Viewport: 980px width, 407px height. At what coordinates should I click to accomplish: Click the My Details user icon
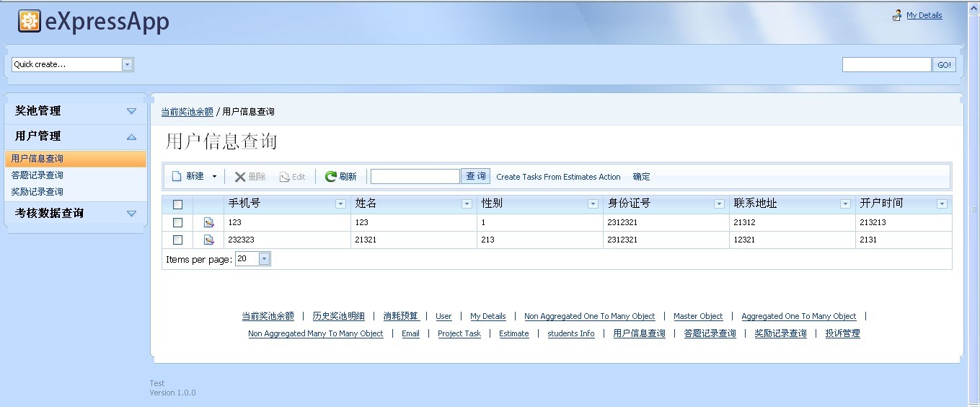click(x=897, y=15)
